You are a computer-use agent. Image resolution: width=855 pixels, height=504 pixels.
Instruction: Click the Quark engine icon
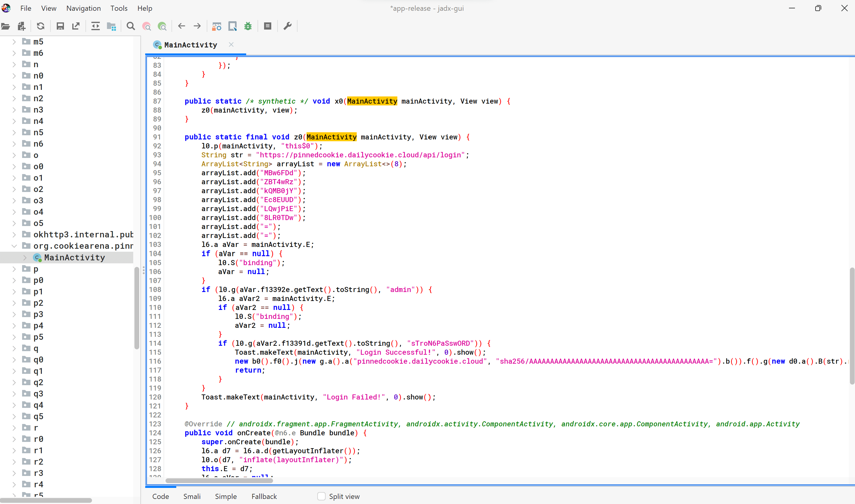[232, 26]
